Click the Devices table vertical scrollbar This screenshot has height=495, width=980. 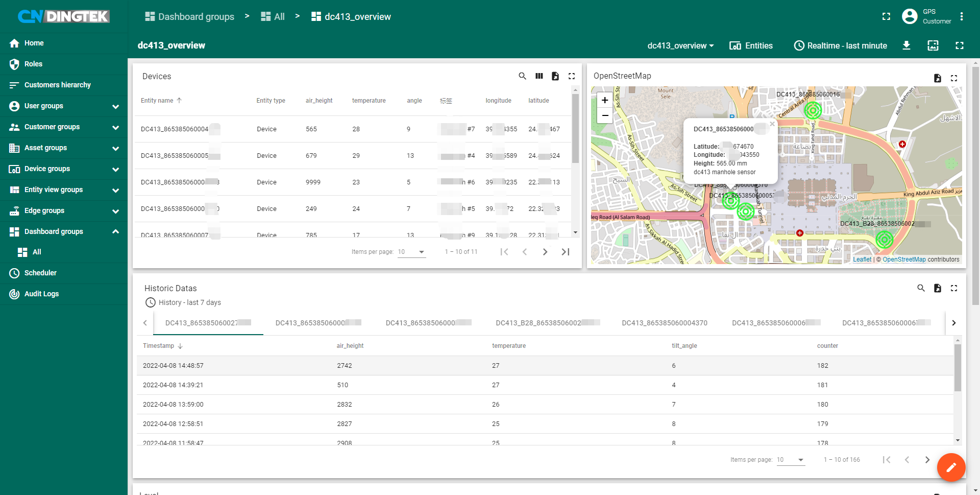(576, 128)
